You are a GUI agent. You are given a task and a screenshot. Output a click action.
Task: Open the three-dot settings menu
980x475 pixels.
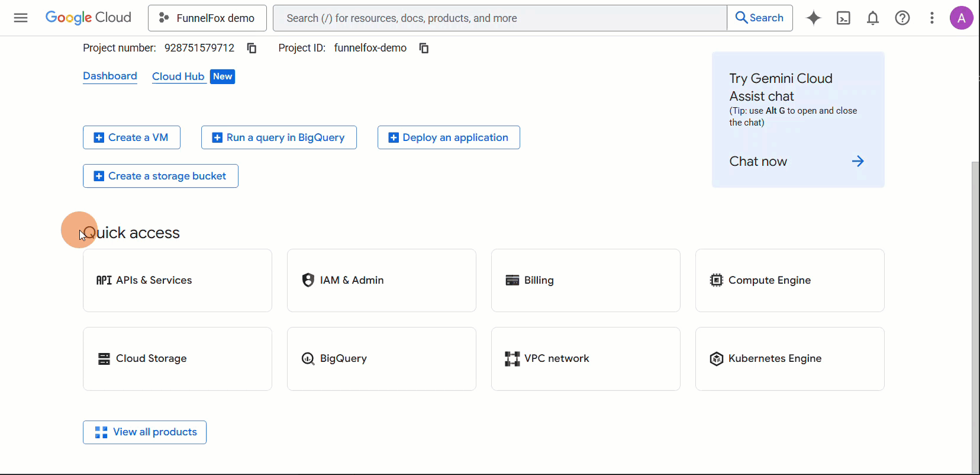(x=932, y=18)
